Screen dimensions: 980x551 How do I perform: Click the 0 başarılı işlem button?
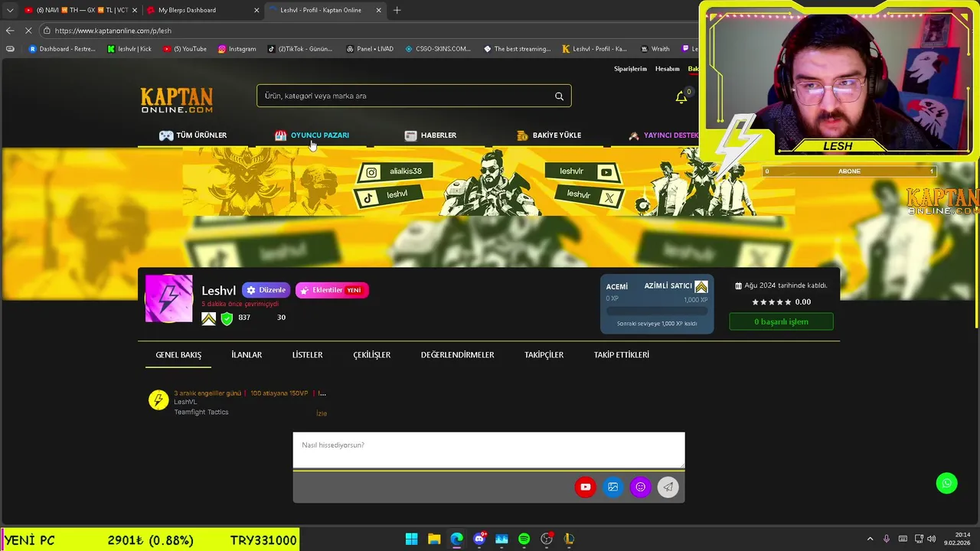coord(781,322)
